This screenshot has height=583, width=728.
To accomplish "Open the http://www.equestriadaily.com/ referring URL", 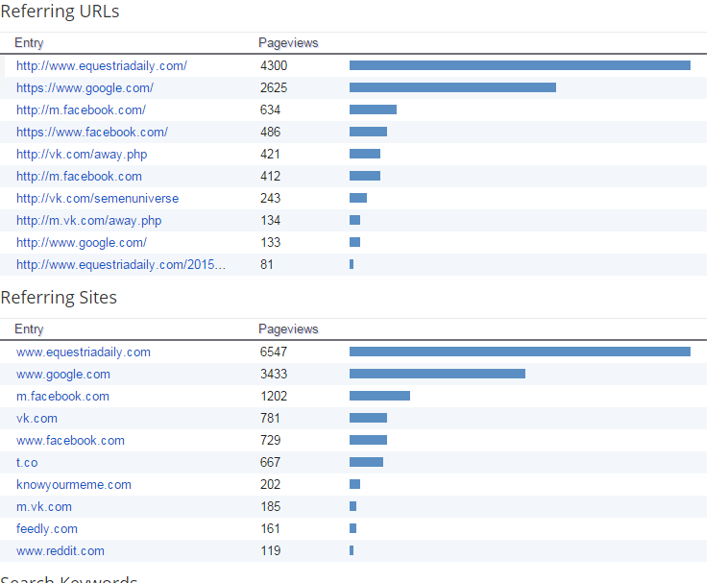I will pyautogui.click(x=102, y=66).
